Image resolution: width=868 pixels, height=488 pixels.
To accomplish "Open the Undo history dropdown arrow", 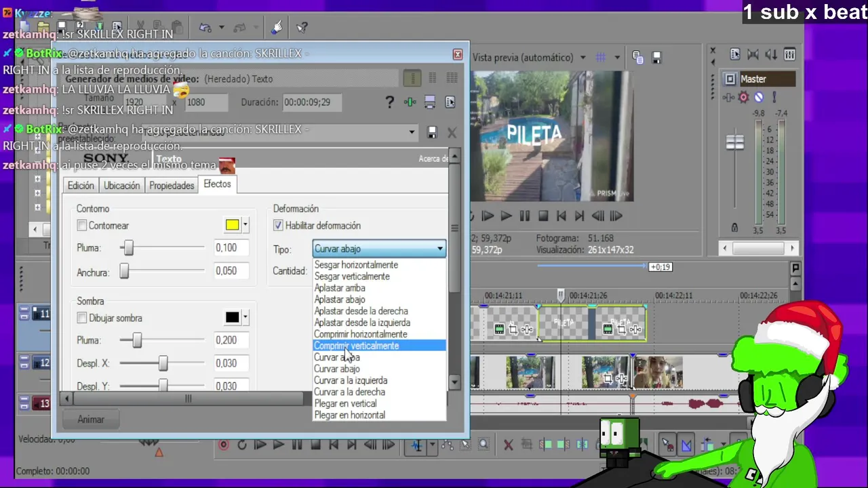I will tap(221, 28).
